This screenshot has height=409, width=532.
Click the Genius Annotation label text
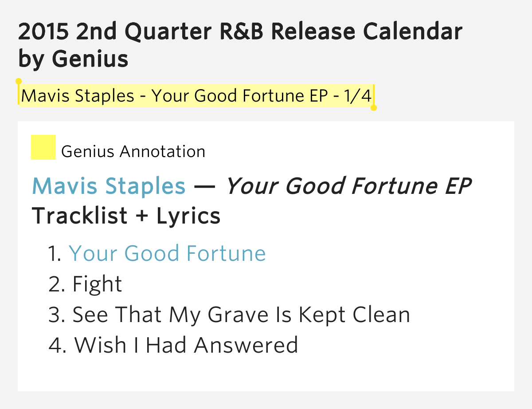pyautogui.click(x=133, y=152)
